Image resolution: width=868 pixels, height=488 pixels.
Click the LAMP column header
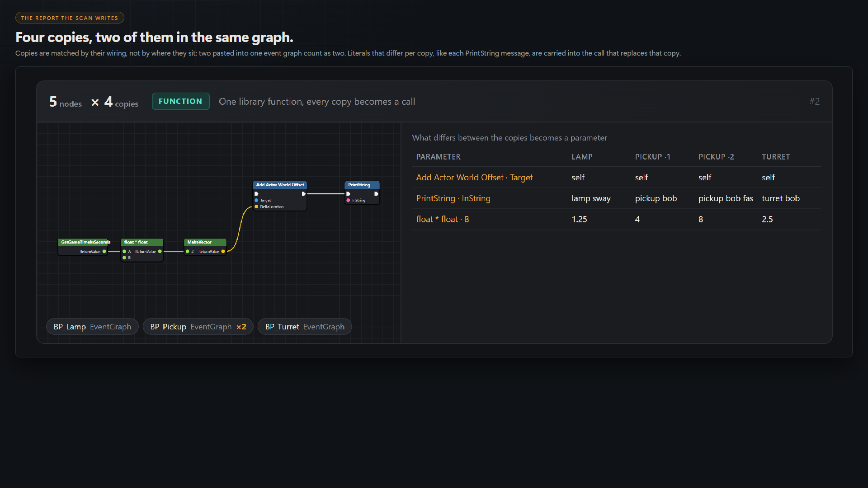pos(582,157)
